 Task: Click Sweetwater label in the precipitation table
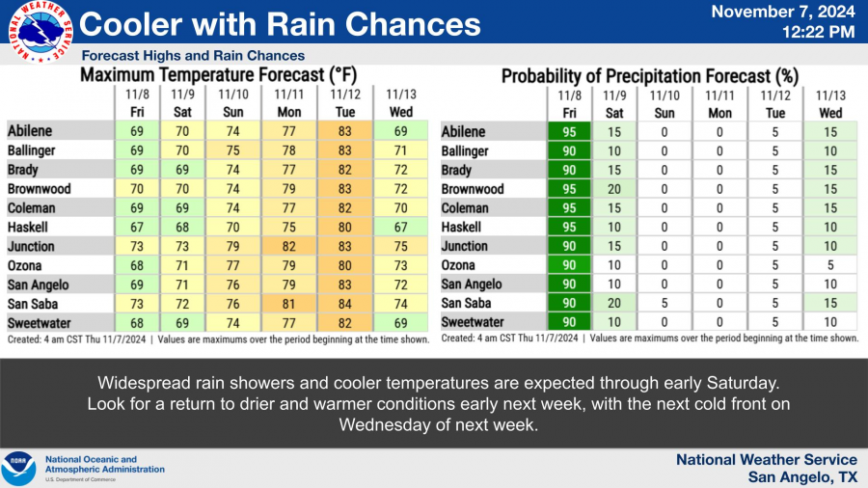point(473,322)
